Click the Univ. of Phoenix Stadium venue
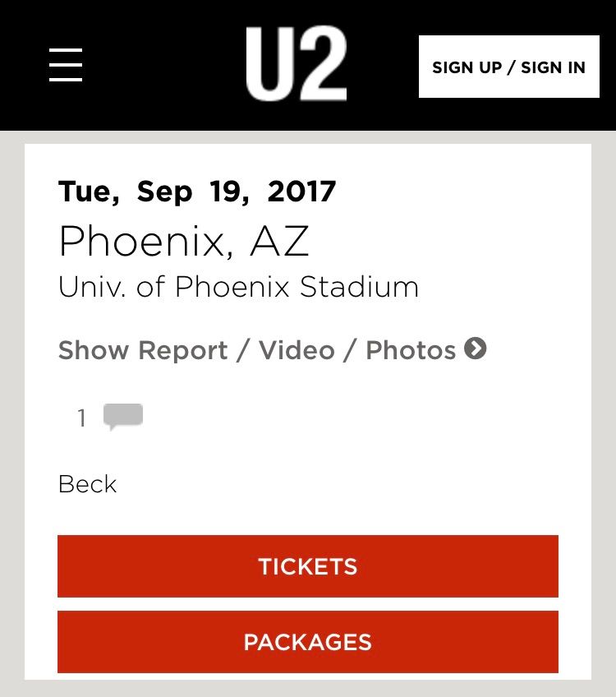This screenshot has height=697, width=616. coord(238,287)
